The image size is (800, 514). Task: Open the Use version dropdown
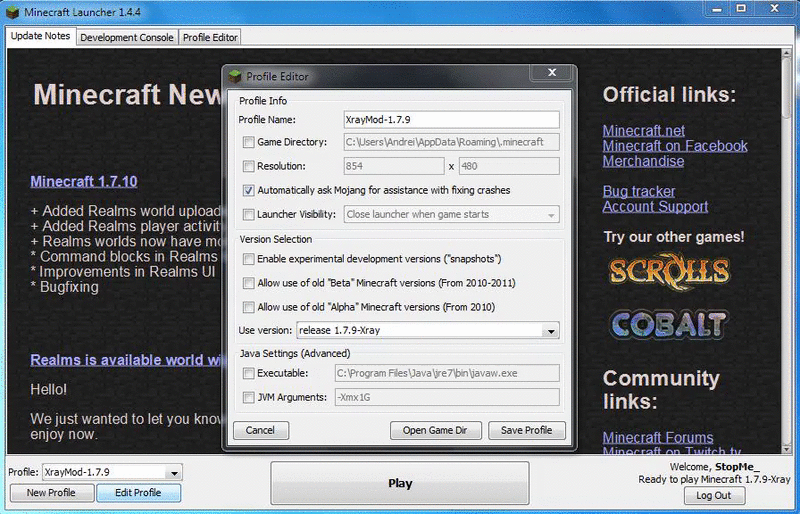(x=551, y=331)
